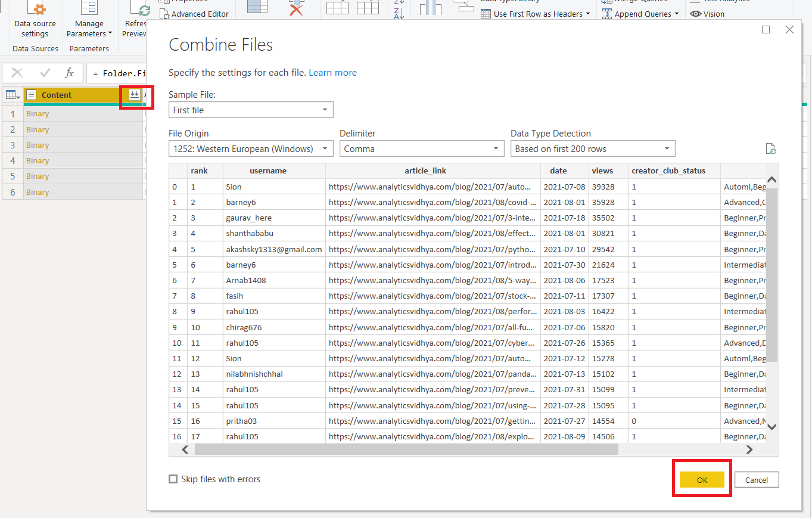The height and width of the screenshot is (518, 812).
Task: Open the Advanced Editor
Action: (x=195, y=13)
